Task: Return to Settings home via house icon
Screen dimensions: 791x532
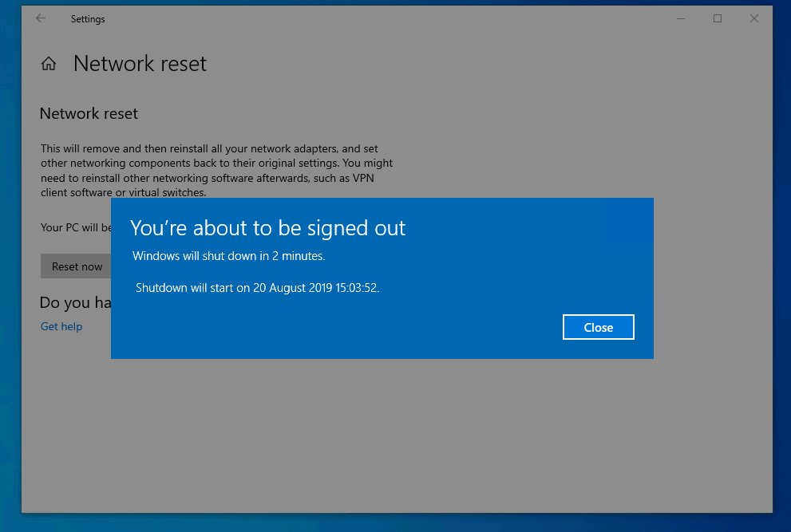Action: (x=49, y=64)
